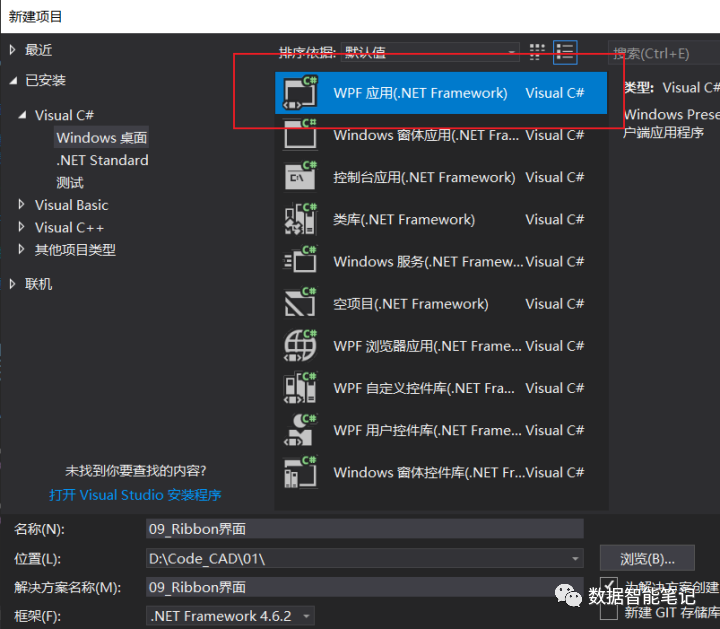720x629 pixels.
Task: Click the 浏览(B)... browse button
Action: click(647, 559)
